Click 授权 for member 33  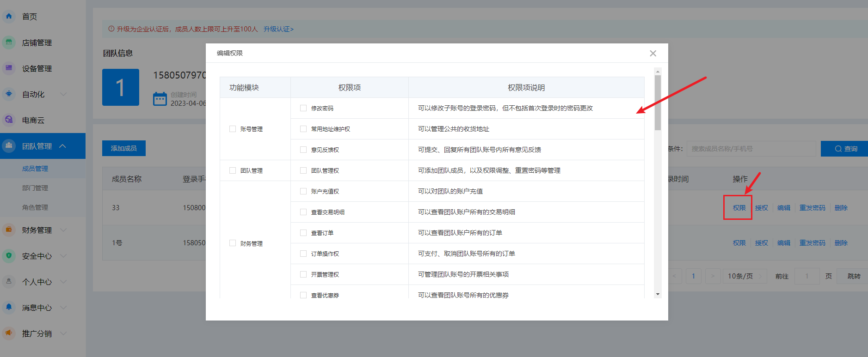coord(761,208)
